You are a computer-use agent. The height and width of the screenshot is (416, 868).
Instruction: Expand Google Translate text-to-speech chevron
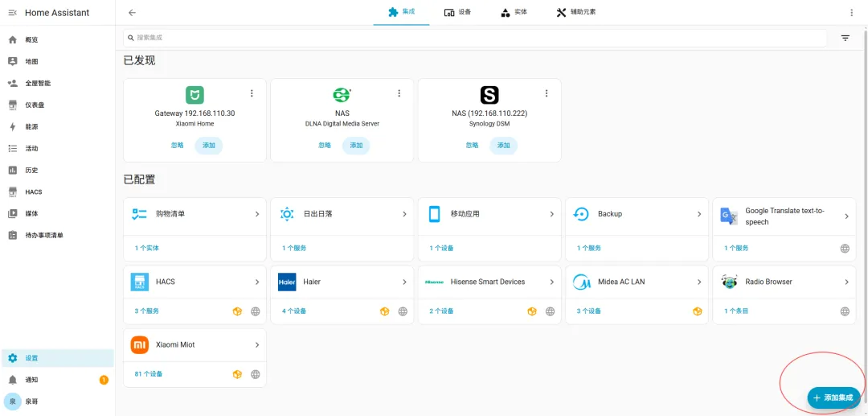pyautogui.click(x=846, y=216)
